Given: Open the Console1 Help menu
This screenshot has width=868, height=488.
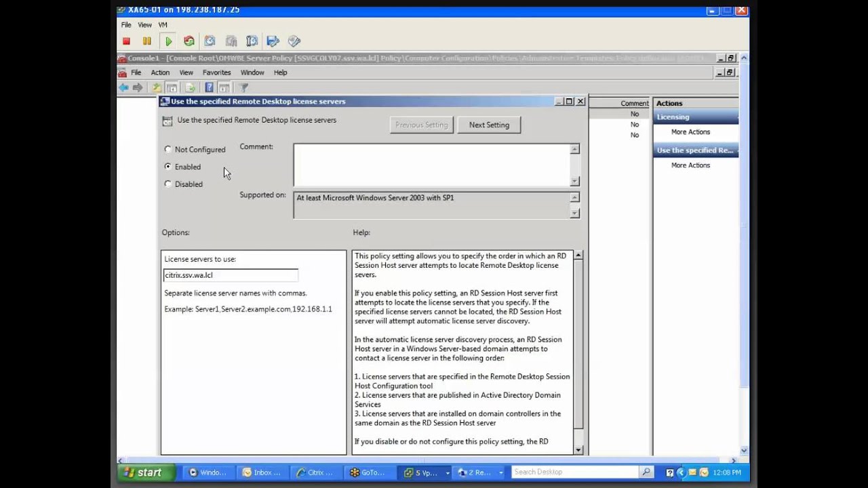Looking at the screenshot, I should [281, 73].
